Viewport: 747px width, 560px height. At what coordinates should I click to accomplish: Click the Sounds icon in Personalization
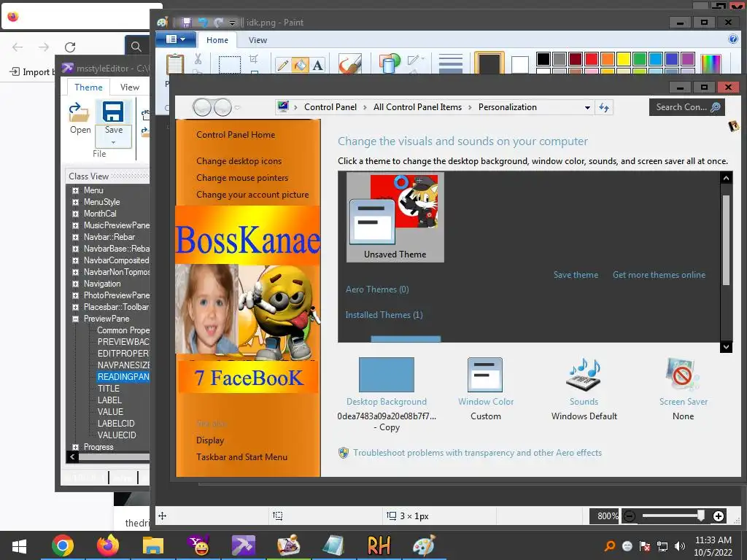tap(584, 375)
